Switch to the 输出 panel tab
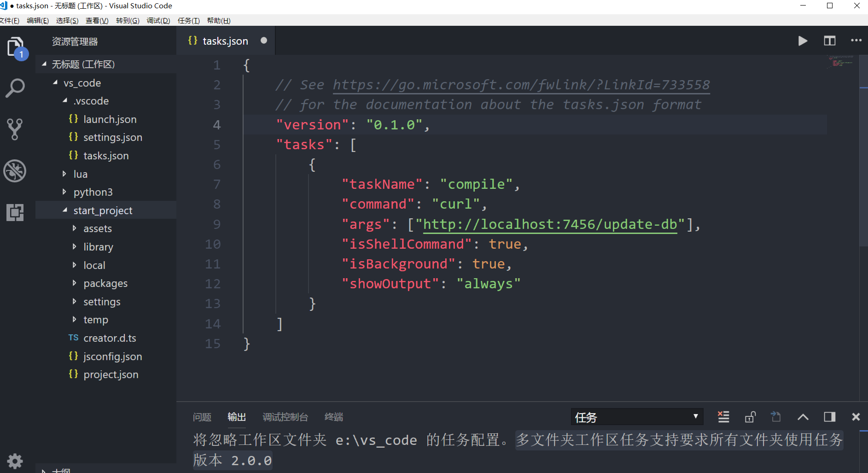The image size is (868, 473). tap(237, 417)
